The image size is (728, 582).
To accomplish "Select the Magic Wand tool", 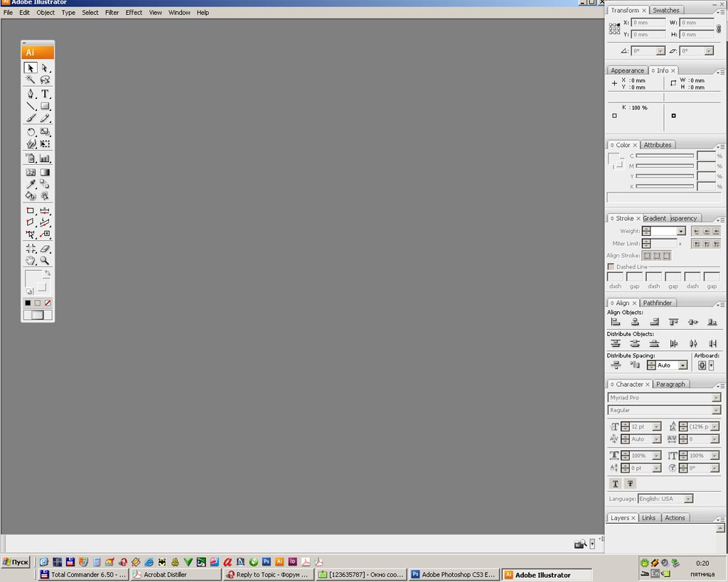I will (31, 80).
